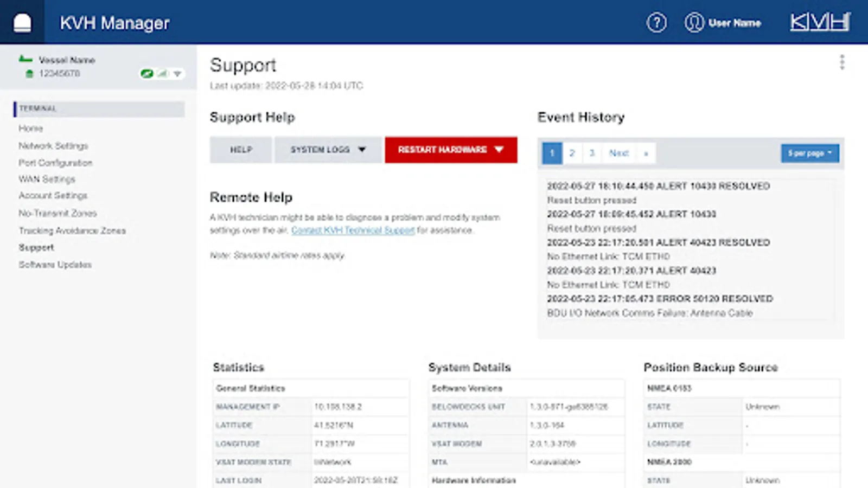
Task: Click the Vessel Name text
Action: (67, 60)
